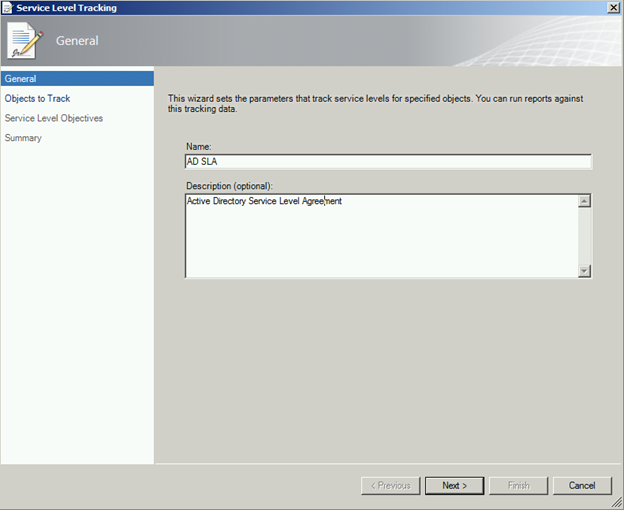Click the wizard intro text about tracking service levels
This screenshot has height=510, width=624.
(x=375, y=103)
